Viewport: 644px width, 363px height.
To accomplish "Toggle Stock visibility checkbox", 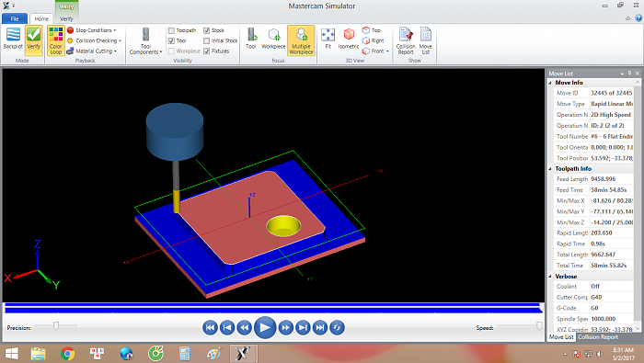I will coord(207,30).
